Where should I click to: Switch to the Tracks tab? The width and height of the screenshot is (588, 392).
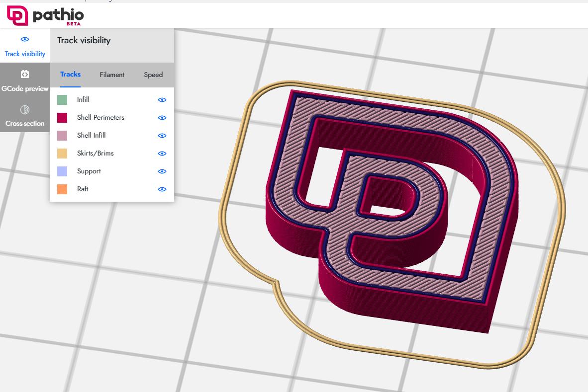pyautogui.click(x=71, y=75)
